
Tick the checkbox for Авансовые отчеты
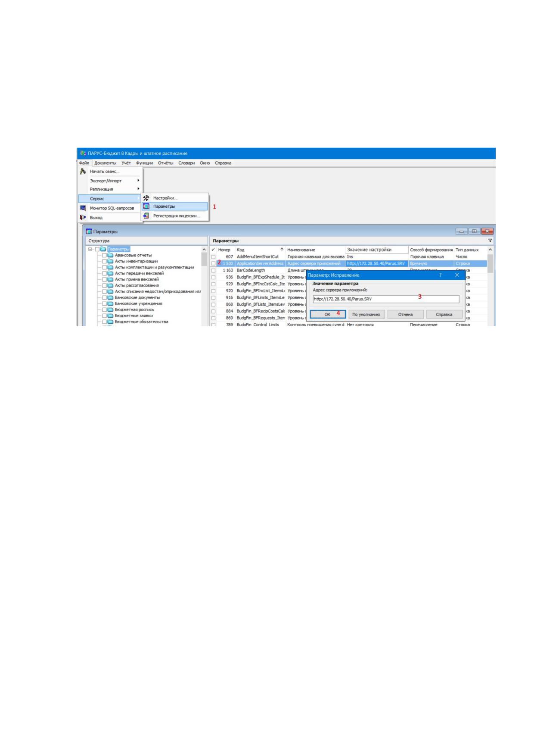[x=104, y=255]
